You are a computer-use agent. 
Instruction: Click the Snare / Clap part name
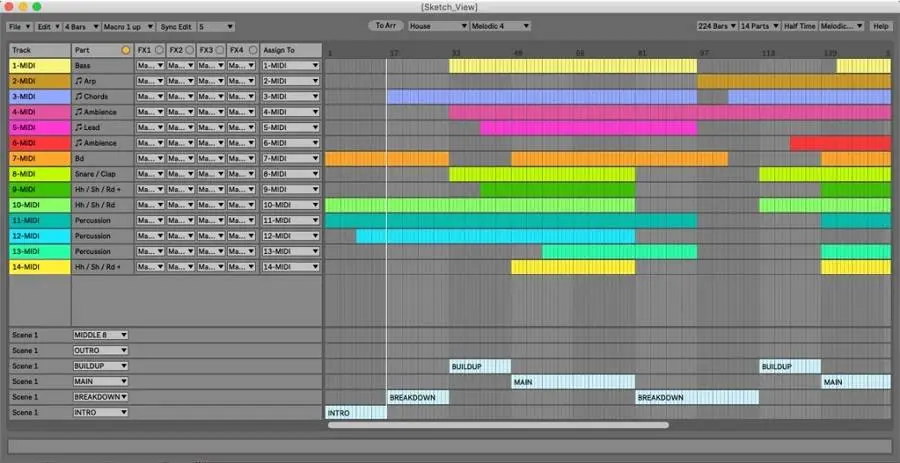pos(95,174)
